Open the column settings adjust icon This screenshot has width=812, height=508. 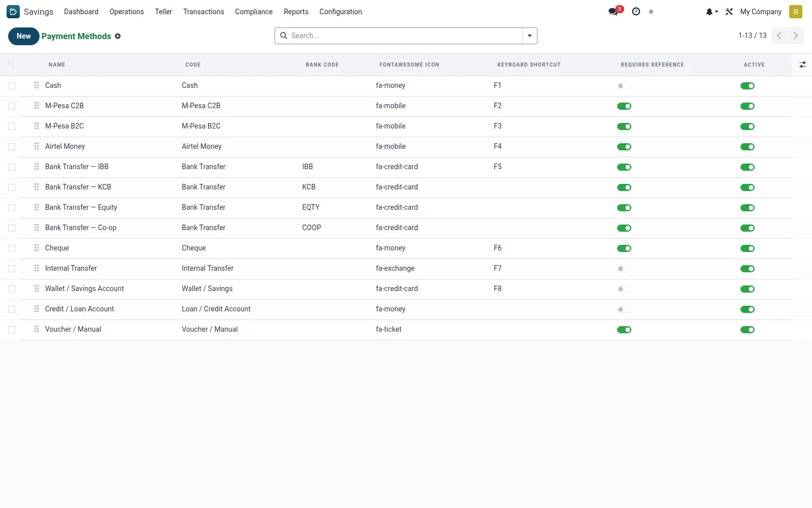802,65
